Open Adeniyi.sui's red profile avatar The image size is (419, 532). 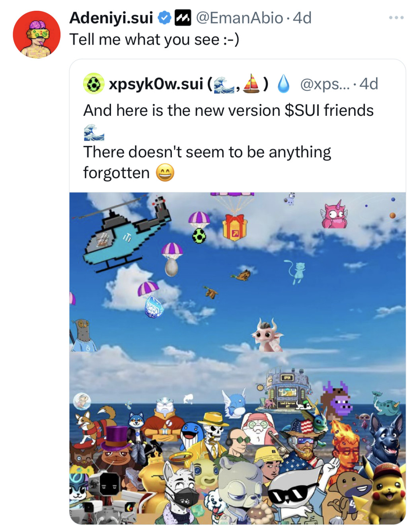pyautogui.click(x=37, y=35)
